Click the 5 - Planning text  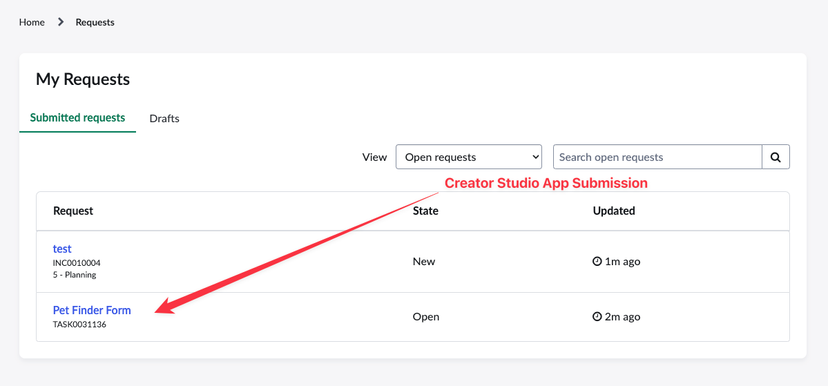click(x=74, y=275)
